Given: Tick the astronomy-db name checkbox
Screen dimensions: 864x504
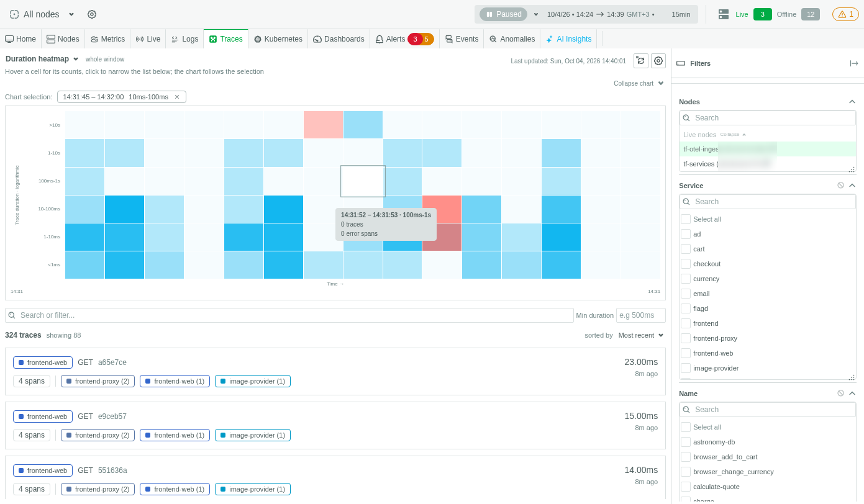Looking at the screenshot, I should pyautogui.click(x=686, y=442).
